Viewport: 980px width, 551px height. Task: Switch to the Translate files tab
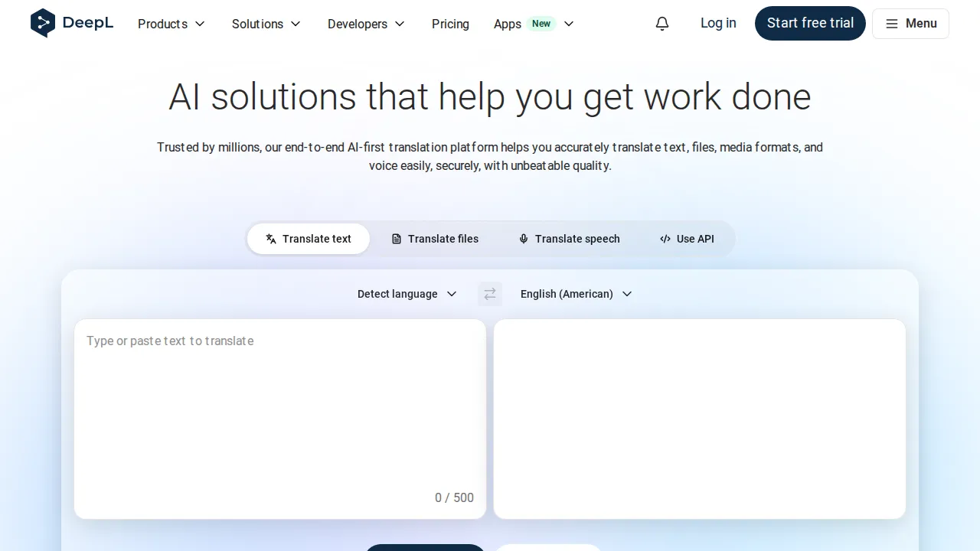(435, 239)
